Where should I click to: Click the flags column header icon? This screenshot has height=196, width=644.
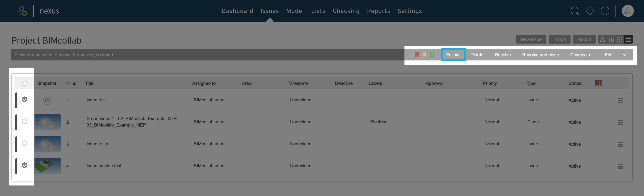(x=598, y=83)
